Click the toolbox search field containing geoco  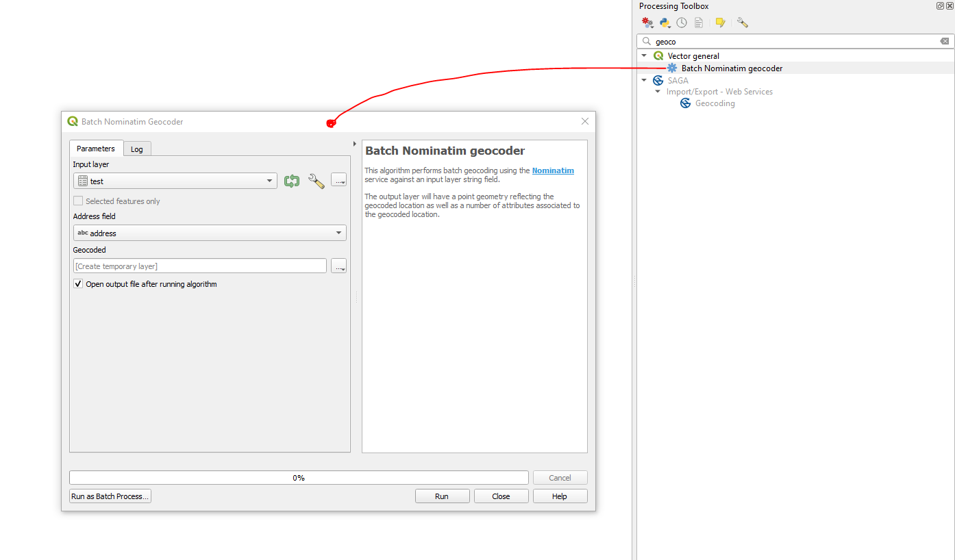click(795, 41)
